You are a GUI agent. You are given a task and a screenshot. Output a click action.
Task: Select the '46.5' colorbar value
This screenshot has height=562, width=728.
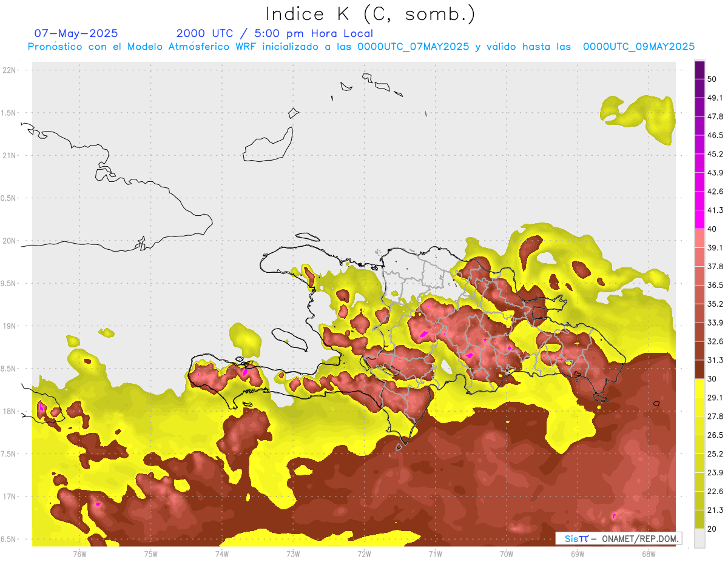point(715,135)
